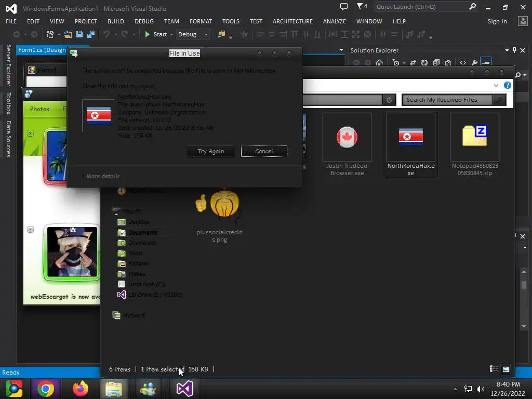Viewport: 532px width, 399px height.
Task: Open the WINDOW menu
Action: (369, 21)
